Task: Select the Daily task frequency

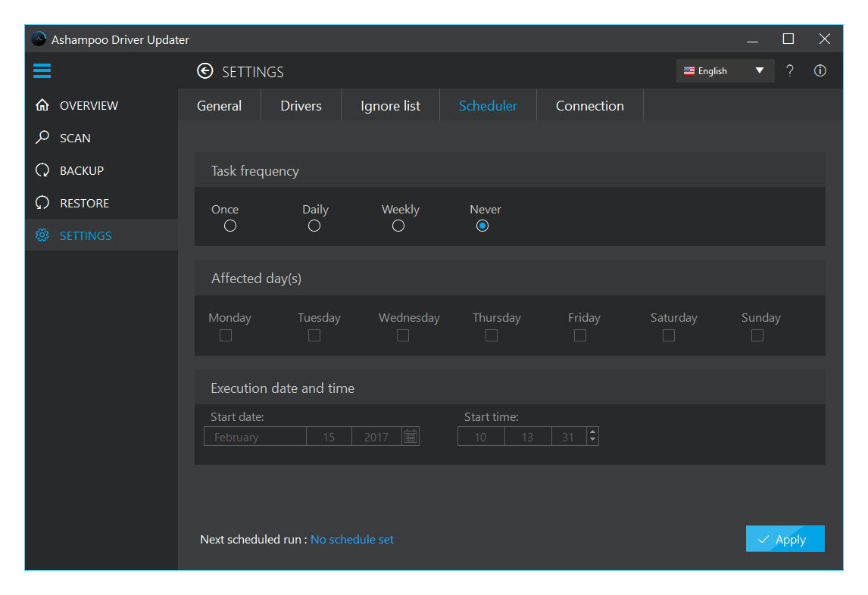Action: [314, 226]
